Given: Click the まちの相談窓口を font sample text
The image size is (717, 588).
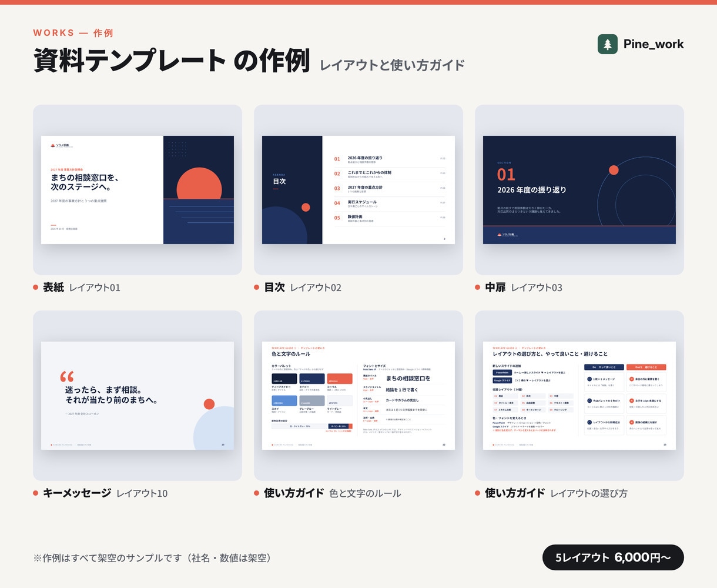Looking at the screenshot, I should point(408,378).
